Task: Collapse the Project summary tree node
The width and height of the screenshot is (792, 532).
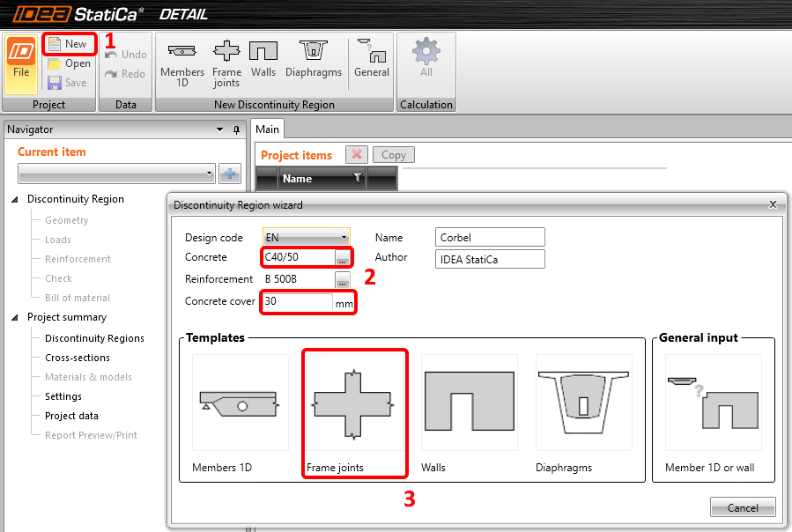Action: click(x=15, y=318)
